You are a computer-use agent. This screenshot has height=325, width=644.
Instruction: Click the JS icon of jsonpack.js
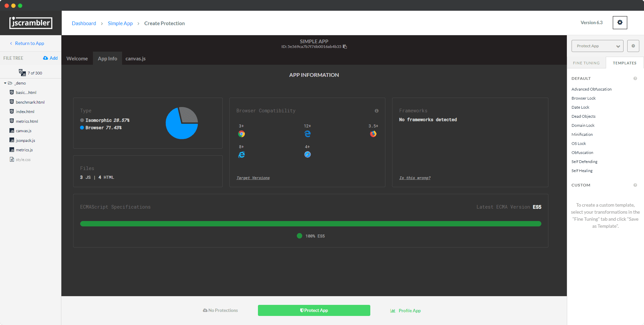[x=12, y=141]
